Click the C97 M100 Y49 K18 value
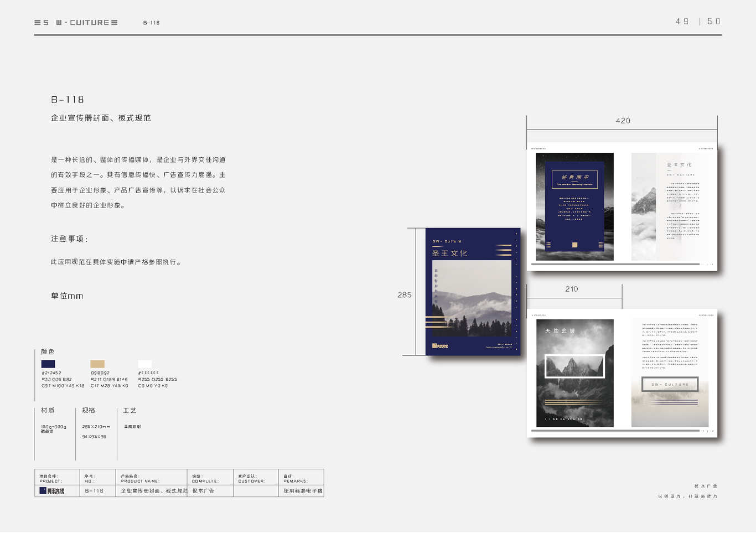Image resolution: width=756 pixels, height=533 pixels. [x=63, y=386]
